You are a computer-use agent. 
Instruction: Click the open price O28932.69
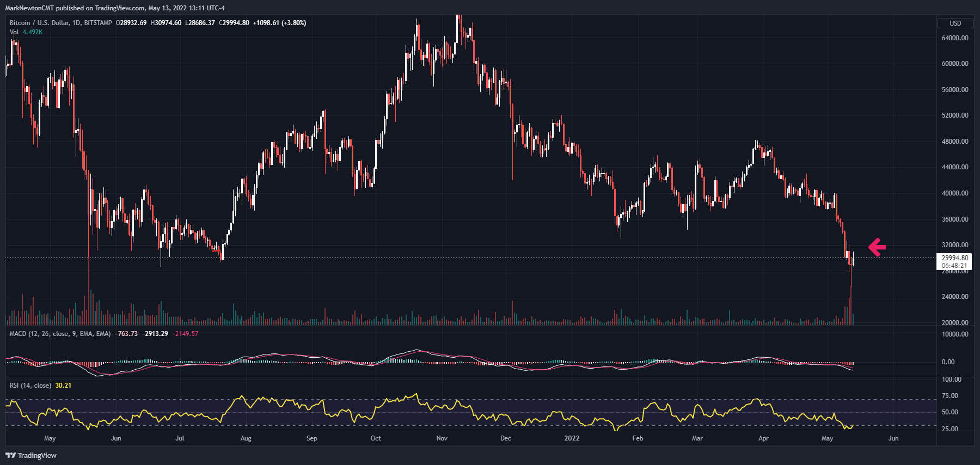(x=131, y=23)
